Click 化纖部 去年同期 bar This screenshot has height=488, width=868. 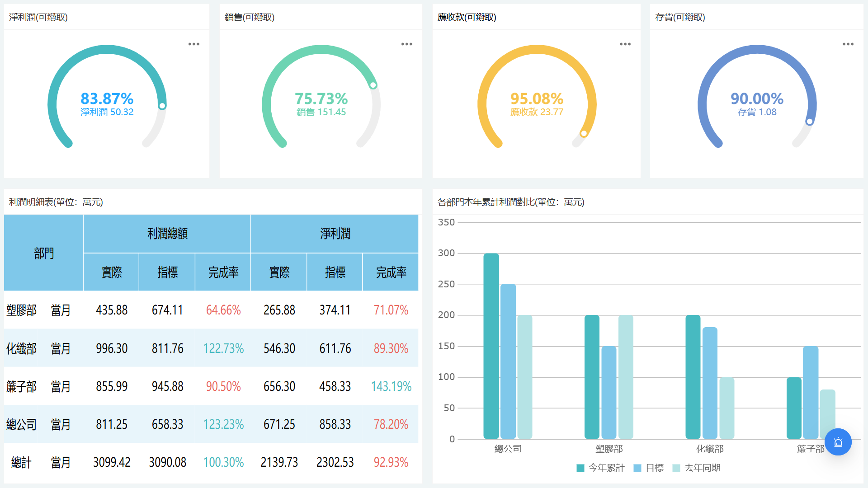[x=727, y=408]
